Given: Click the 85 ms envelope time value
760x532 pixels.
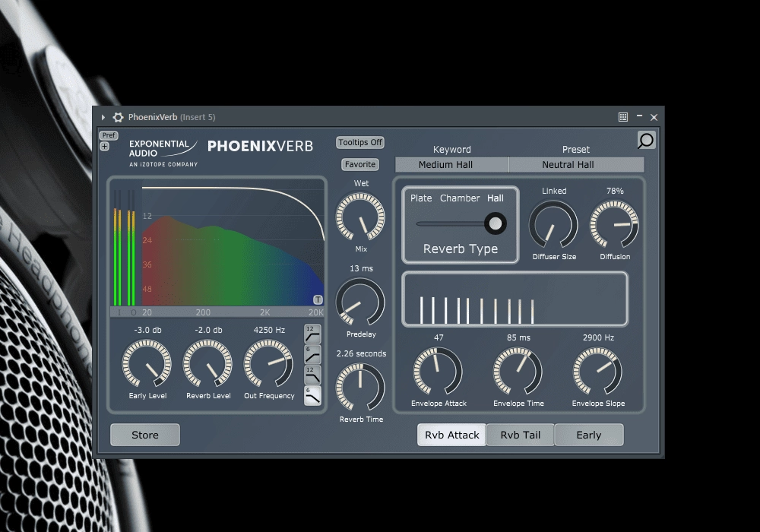Looking at the screenshot, I should click(x=518, y=337).
